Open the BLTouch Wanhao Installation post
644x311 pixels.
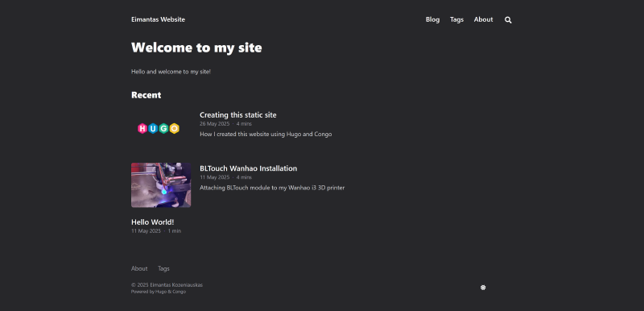pyautogui.click(x=249, y=168)
